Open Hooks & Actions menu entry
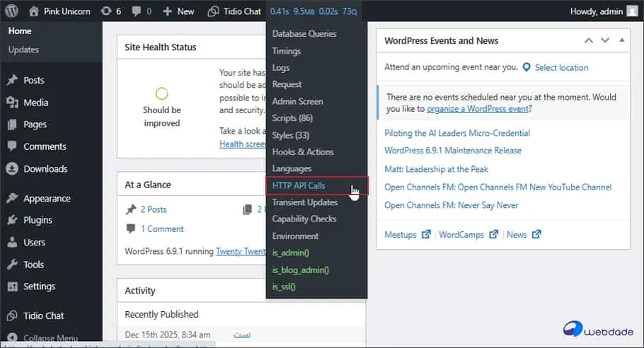Screen dimensions: 644x348 pyautogui.click(x=303, y=151)
